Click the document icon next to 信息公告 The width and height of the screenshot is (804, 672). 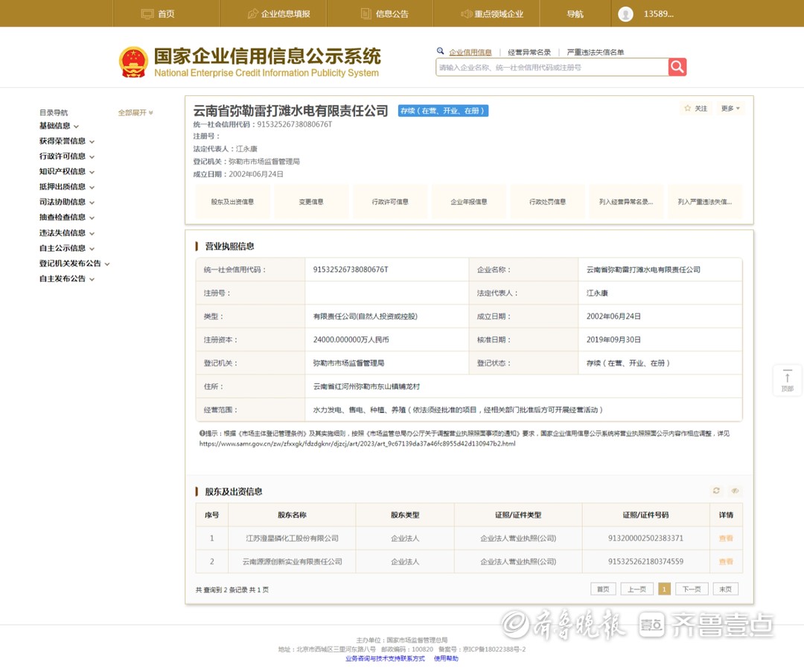(366, 14)
